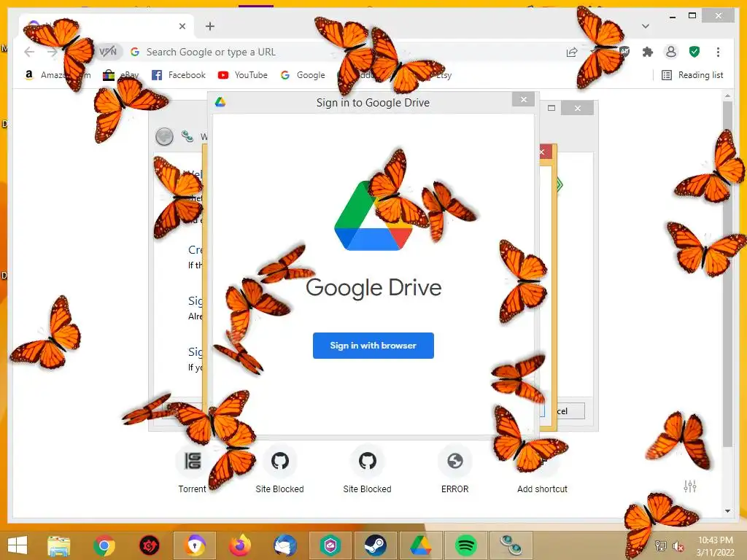Click the green shield security icon
The image size is (747, 560).
(694, 52)
